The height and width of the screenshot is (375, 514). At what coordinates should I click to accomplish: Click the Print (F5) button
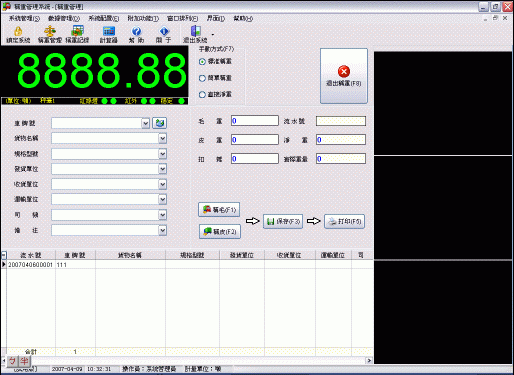click(x=345, y=221)
